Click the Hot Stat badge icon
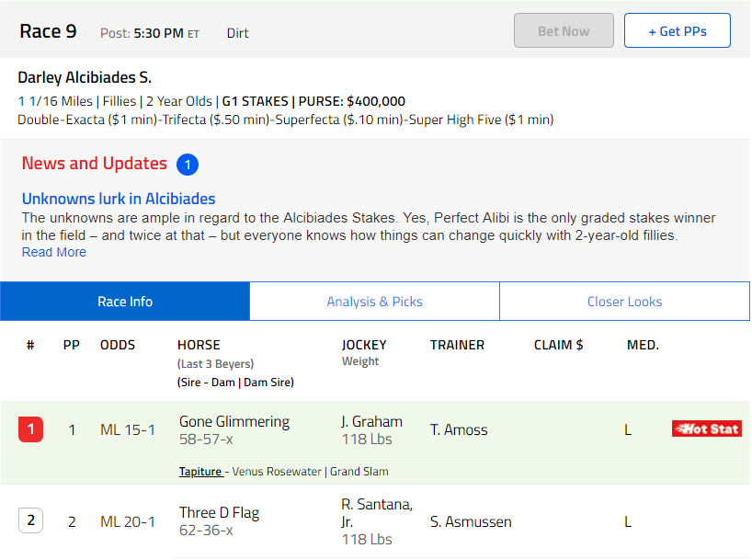This screenshot has width=752, height=560. [x=706, y=429]
